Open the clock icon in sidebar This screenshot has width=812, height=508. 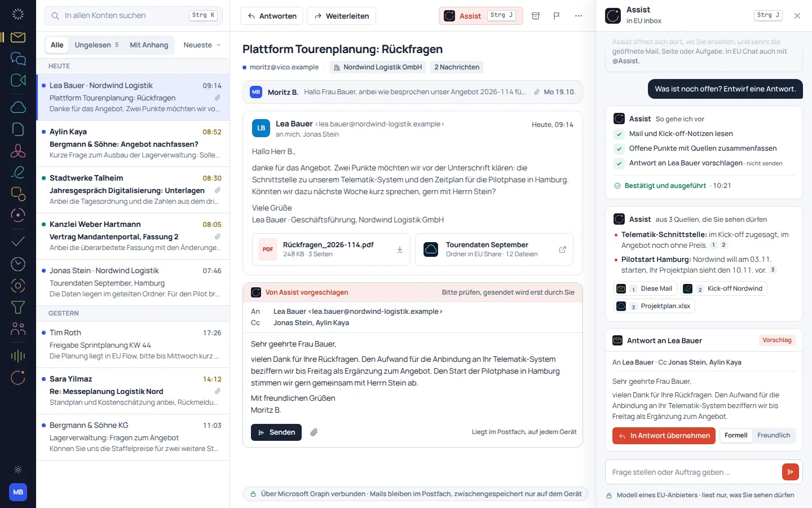point(18,264)
